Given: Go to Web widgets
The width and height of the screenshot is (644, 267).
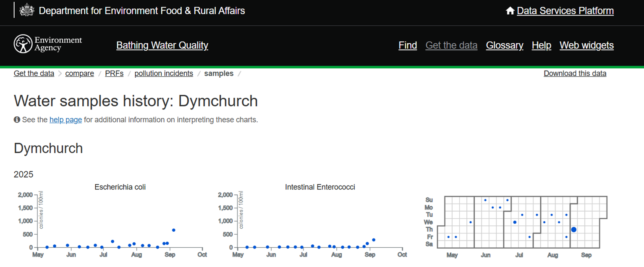Looking at the screenshot, I should (586, 45).
